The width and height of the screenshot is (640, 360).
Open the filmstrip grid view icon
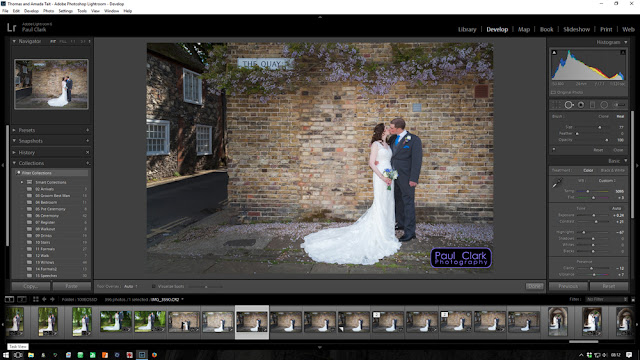(36, 299)
